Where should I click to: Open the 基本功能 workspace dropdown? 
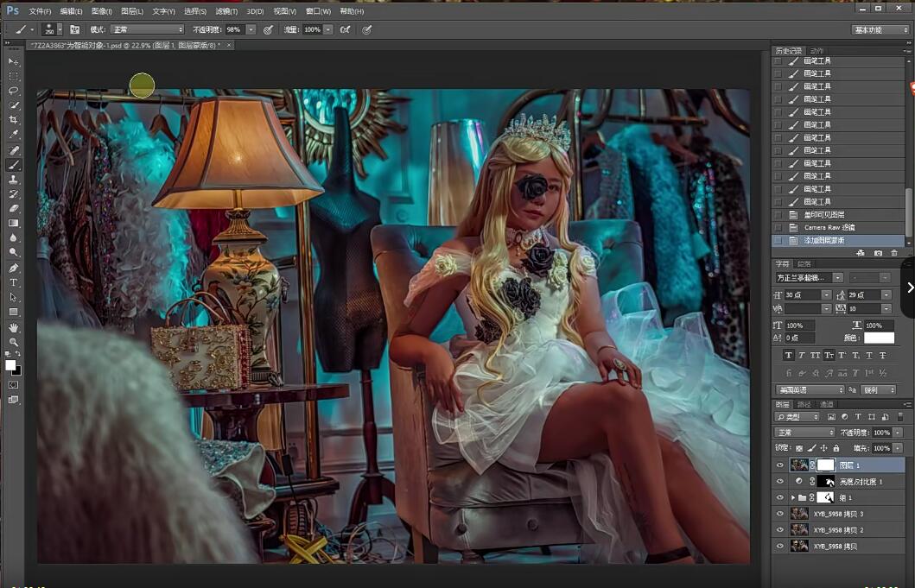(880, 29)
